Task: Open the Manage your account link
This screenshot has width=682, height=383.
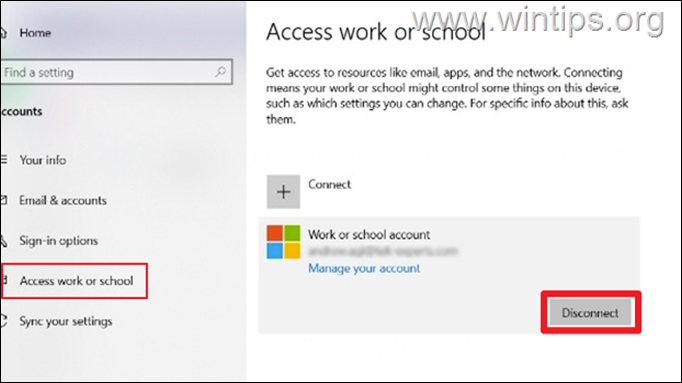Action: (x=364, y=268)
